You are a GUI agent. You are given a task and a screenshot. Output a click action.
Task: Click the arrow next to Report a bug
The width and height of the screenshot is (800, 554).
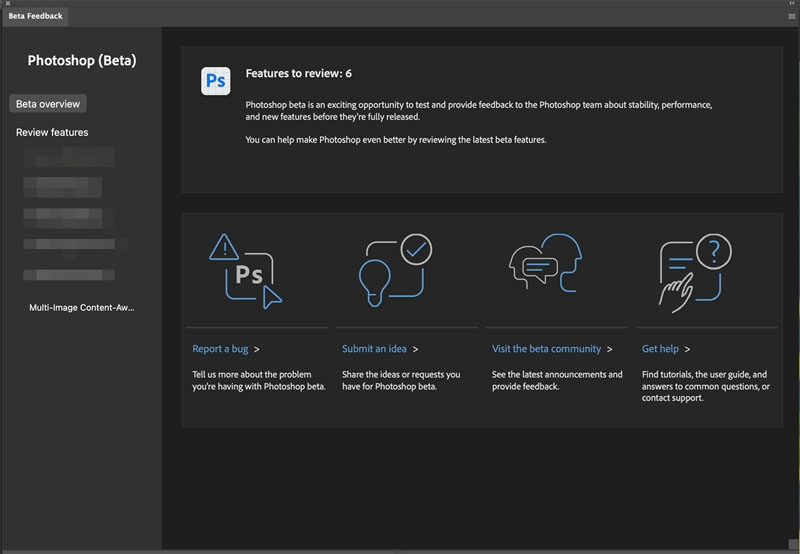[257, 349]
